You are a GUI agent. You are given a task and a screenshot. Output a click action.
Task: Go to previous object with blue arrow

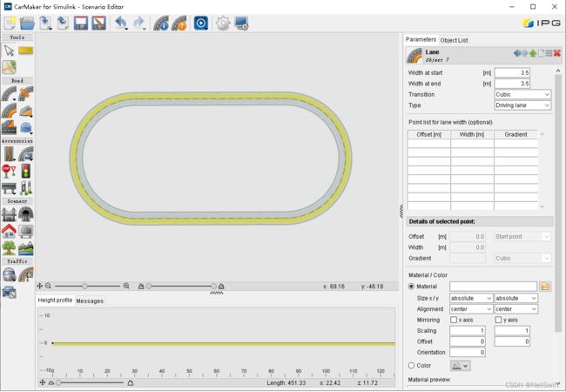[516, 53]
